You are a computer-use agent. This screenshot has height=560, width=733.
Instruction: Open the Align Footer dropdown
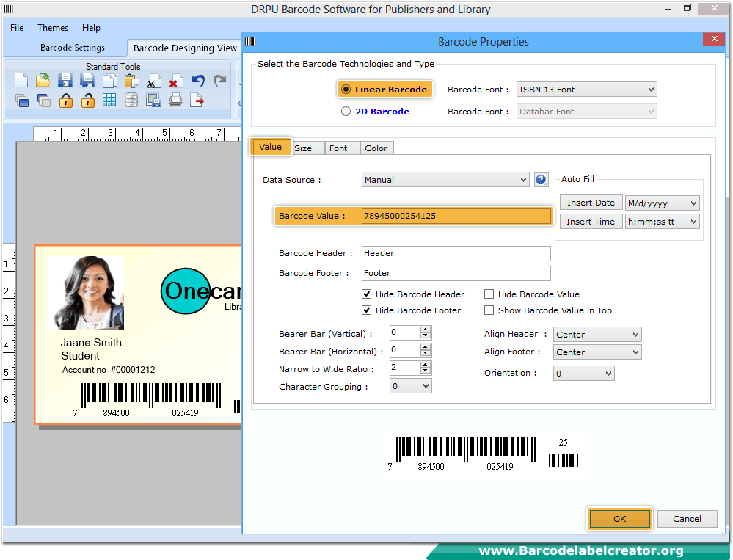[x=597, y=352]
